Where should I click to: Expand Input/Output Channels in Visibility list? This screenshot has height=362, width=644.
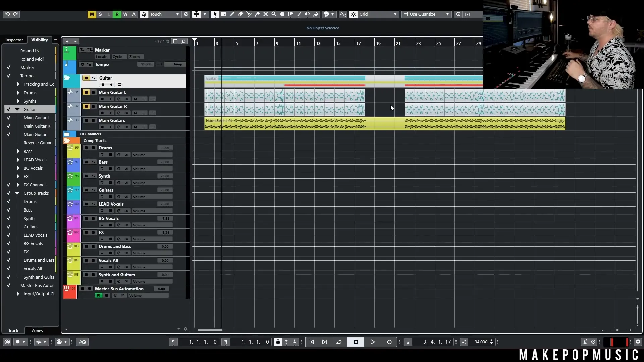[18, 294]
